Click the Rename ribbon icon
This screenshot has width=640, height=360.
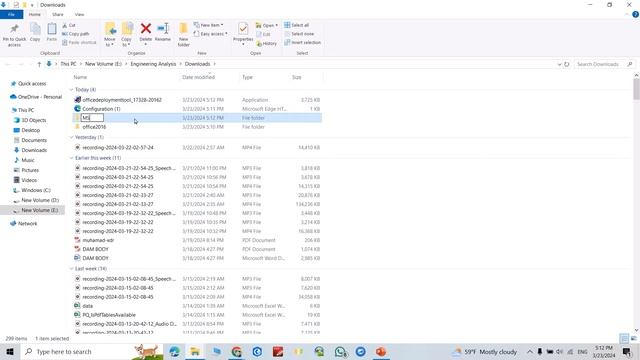click(163, 29)
